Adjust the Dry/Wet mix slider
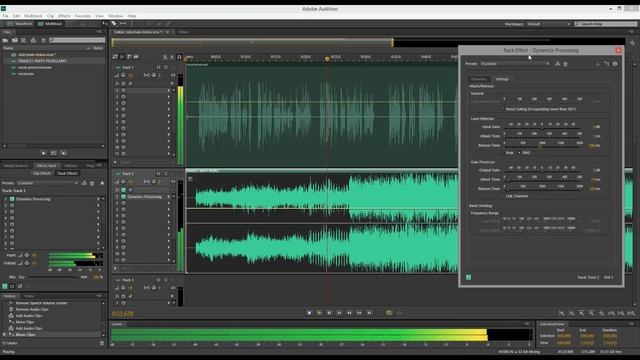640x360 pixels. 53,277
